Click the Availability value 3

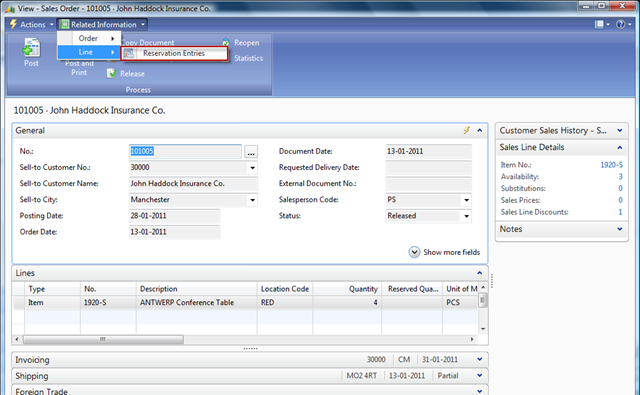(x=620, y=177)
